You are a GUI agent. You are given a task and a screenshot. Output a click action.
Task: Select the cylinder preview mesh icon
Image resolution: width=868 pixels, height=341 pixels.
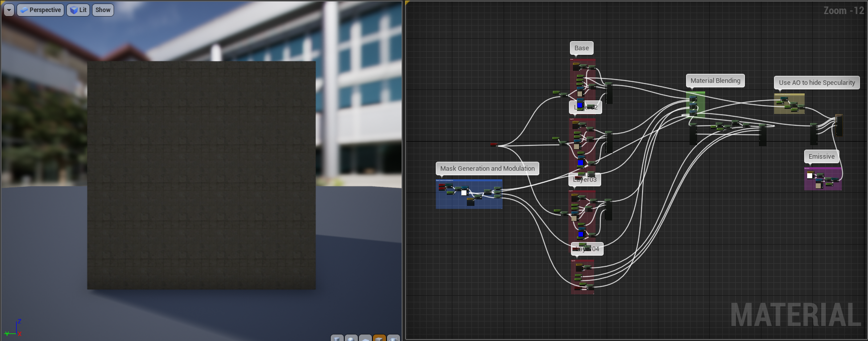coord(337,338)
